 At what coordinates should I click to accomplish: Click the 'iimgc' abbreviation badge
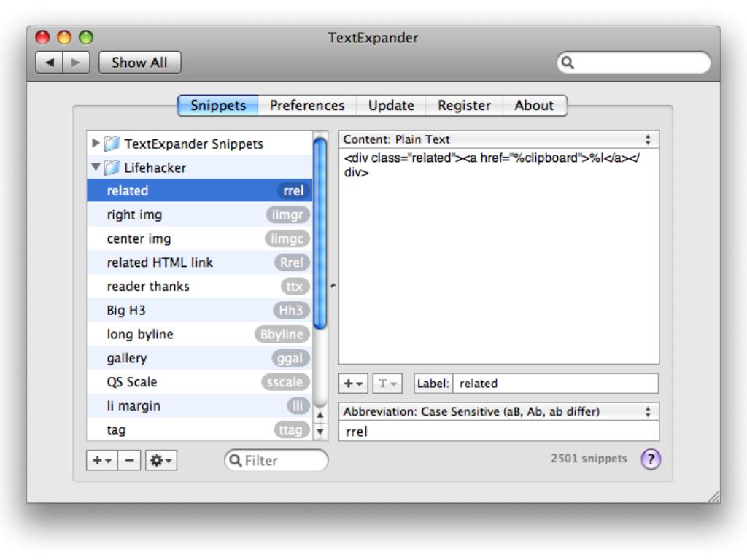(x=287, y=238)
